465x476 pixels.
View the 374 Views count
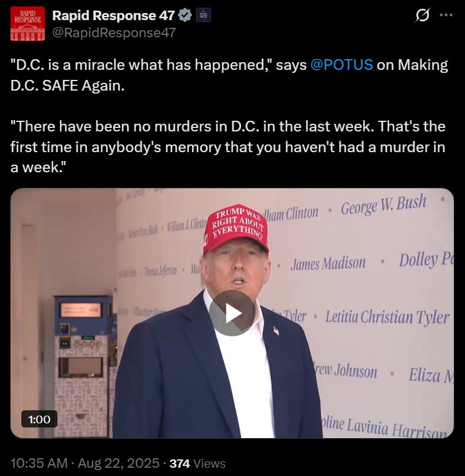coord(197,464)
